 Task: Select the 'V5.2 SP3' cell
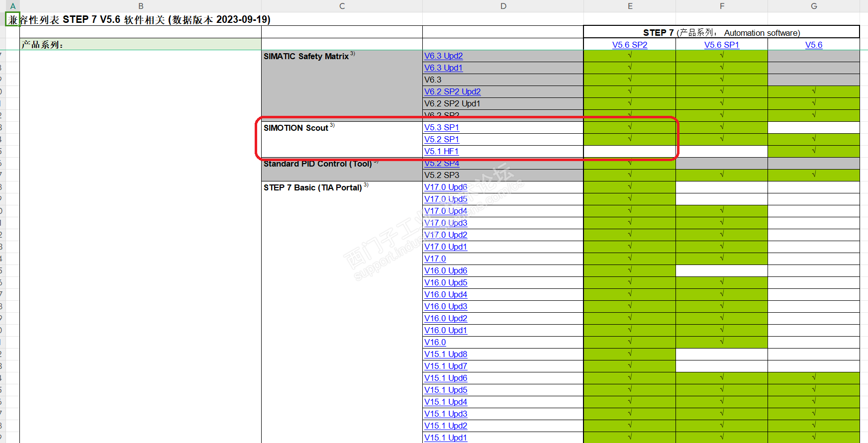coord(503,176)
